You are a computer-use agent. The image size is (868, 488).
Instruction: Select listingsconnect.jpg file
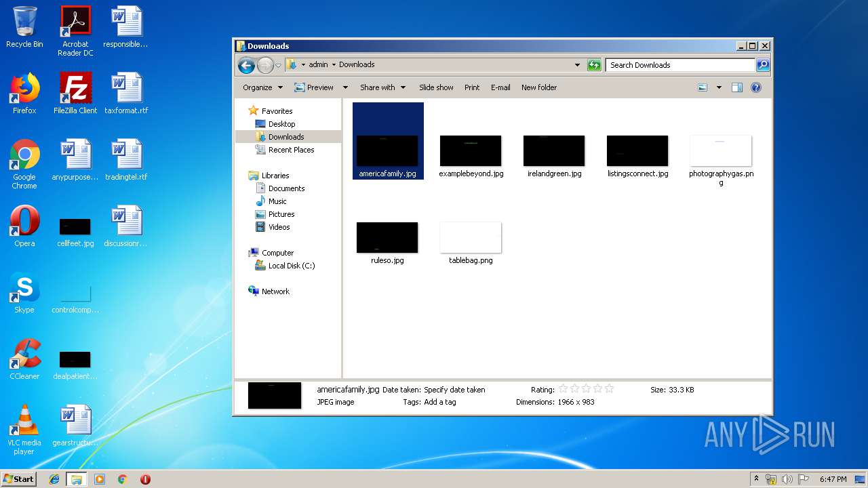[x=637, y=150]
